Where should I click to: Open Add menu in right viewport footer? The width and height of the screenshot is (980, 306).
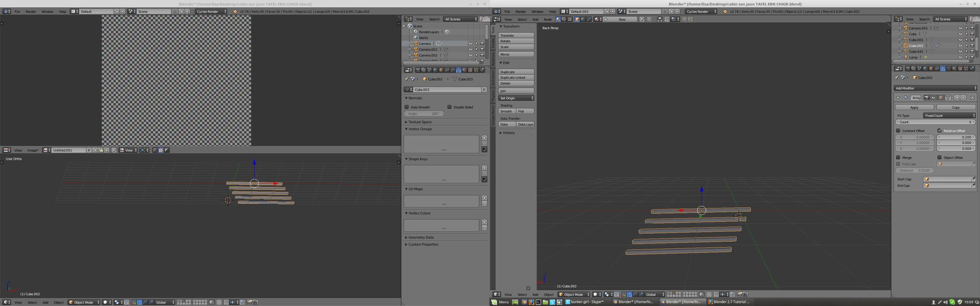[535, 295]
